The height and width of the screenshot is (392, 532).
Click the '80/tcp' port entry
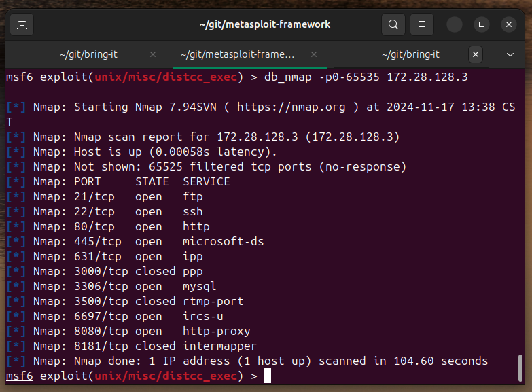tap(94, 227)
